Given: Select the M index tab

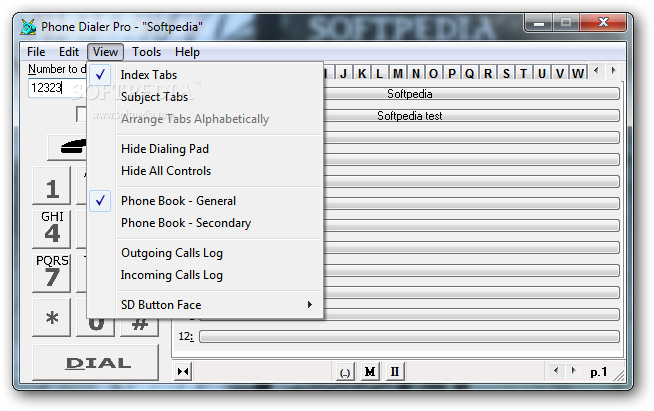Looking at the screenshot, I should (x=397, y=74).
